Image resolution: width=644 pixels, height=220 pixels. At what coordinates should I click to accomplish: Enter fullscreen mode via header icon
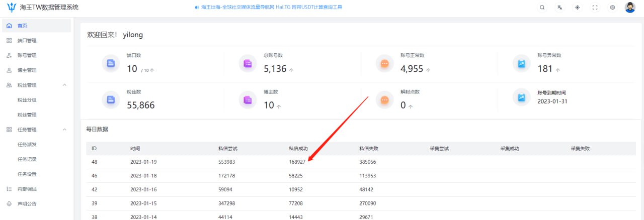tap(595, 8)
